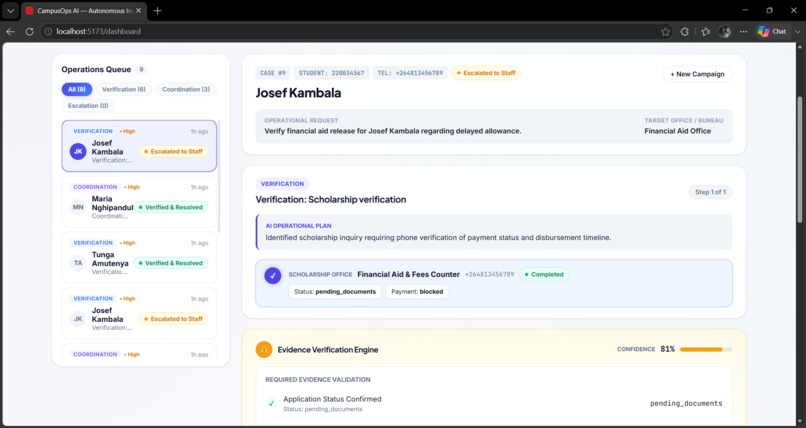806x428 pixels.
Task: Click the orange Evidence Verification Engine warning icon
Action: click(x=264, y=349)
